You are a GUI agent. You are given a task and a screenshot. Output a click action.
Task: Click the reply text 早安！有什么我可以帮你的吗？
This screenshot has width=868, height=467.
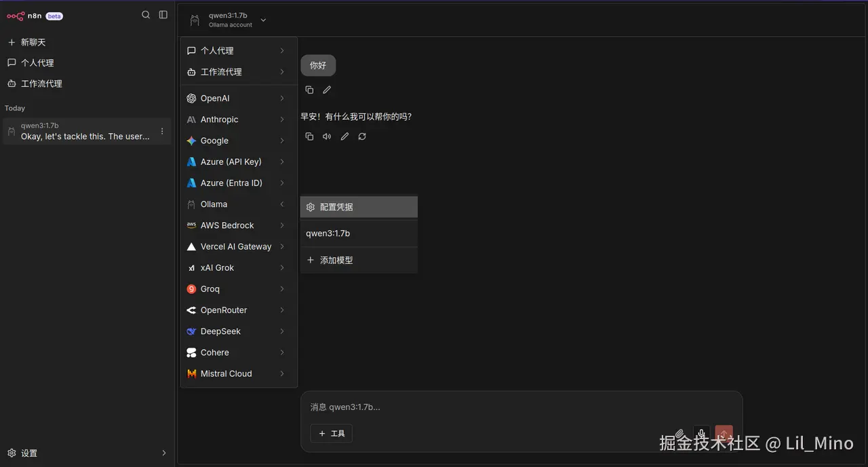coord(356,117)
